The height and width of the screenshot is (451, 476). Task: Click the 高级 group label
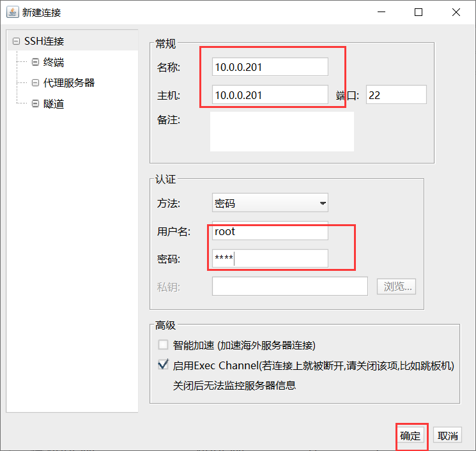[165, 325]
